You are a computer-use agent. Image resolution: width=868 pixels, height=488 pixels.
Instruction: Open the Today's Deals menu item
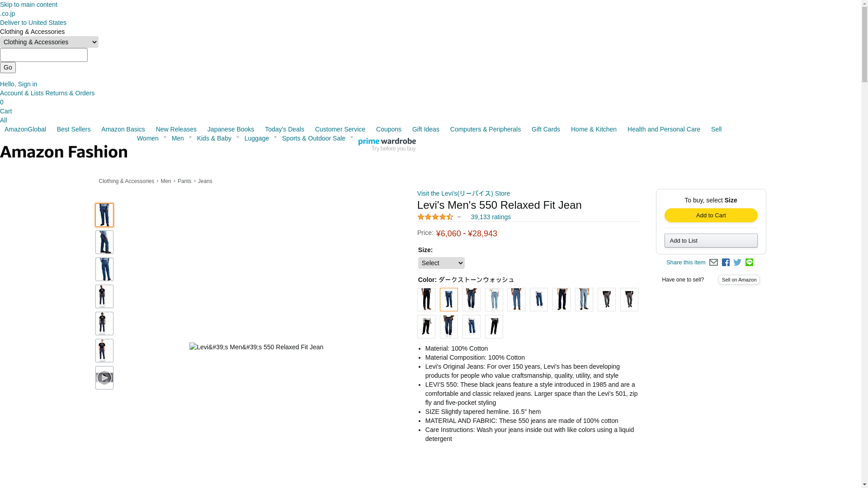click(x=284, y=129)
